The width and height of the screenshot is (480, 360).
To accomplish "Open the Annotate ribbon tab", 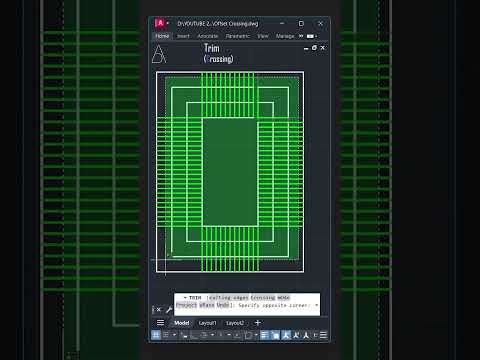I will pos(208,36).
